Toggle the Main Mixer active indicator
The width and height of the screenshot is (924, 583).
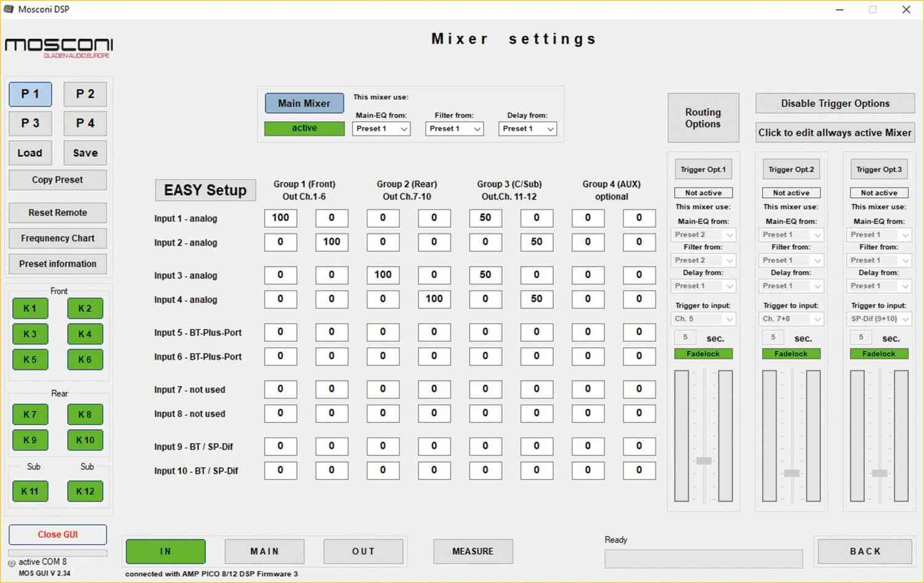click(304, 128)
